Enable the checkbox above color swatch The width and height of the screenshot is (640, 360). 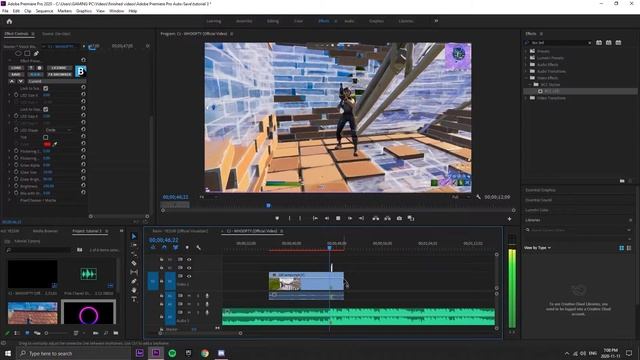pyautogui.click(x=46, y=138)
